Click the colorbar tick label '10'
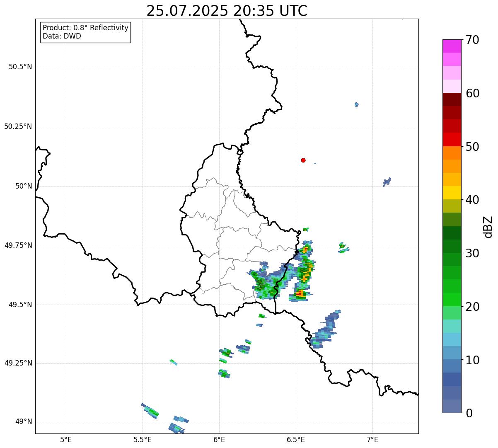Screen dimensions: 498x448 (472, 360)
